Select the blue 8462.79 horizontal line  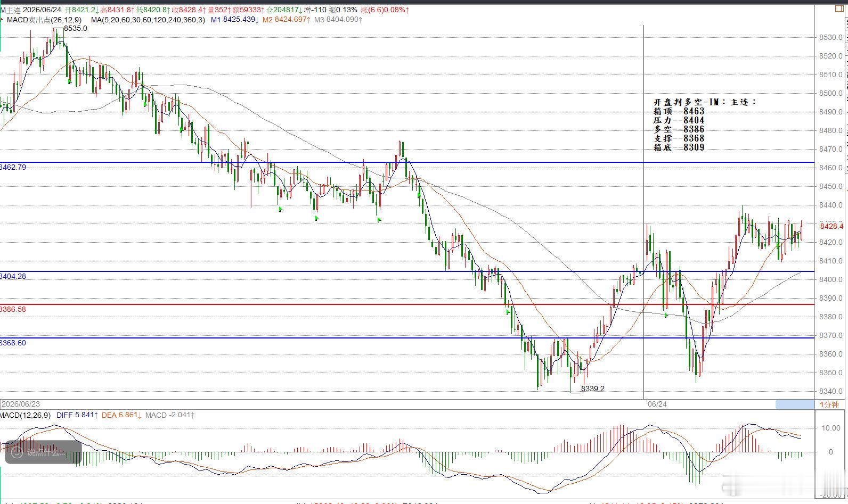point(407,162)
